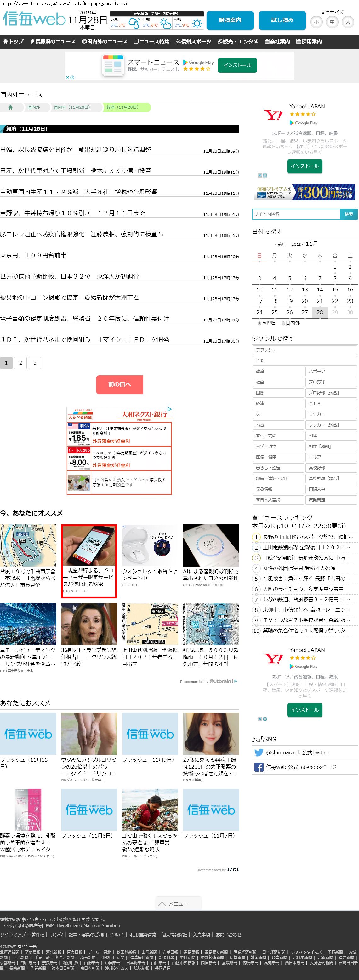Expand the メニュー footer toggle
The height and width of the screenshot is (980, 359).
click(178, 903)
